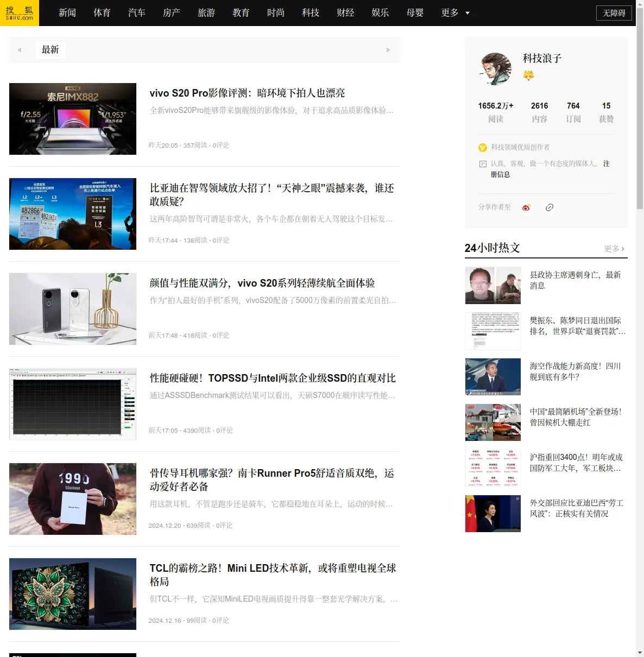Click the 764 订阅 stat
This screenshot has height=657, width=644.
point(573,112)
